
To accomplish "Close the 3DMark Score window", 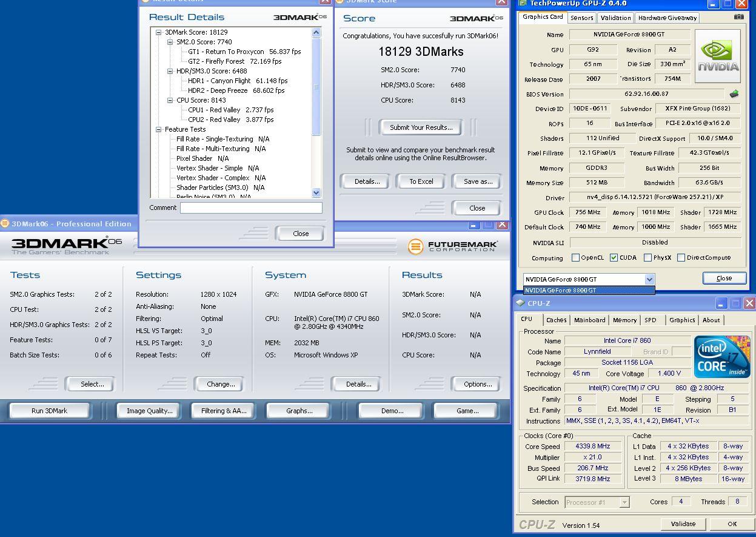I will tap(477, 208).
